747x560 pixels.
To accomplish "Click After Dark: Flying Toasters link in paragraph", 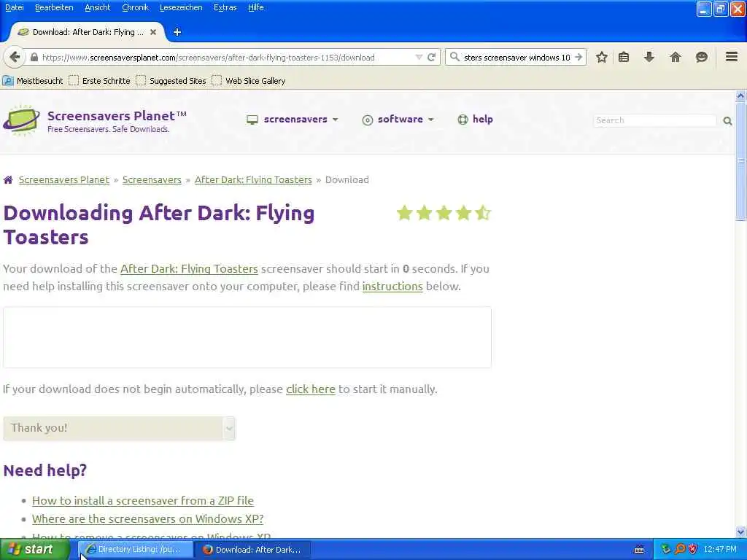I will (x=189, y=269).
